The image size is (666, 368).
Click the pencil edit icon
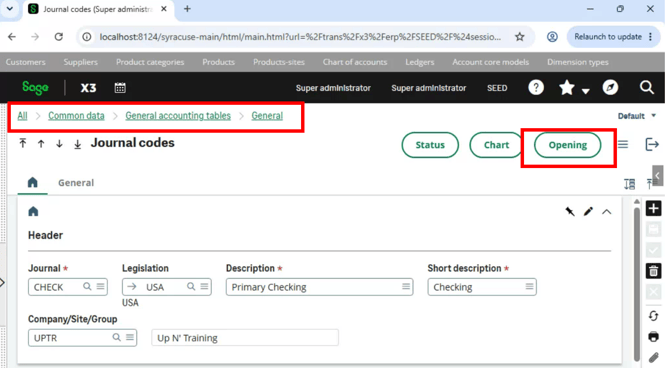coord(588,212)
